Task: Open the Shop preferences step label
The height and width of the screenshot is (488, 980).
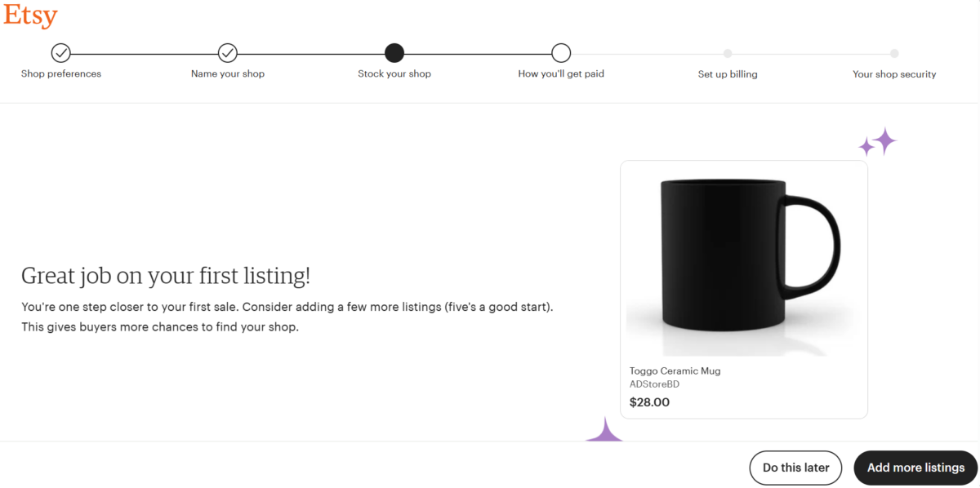Action: 61,73
